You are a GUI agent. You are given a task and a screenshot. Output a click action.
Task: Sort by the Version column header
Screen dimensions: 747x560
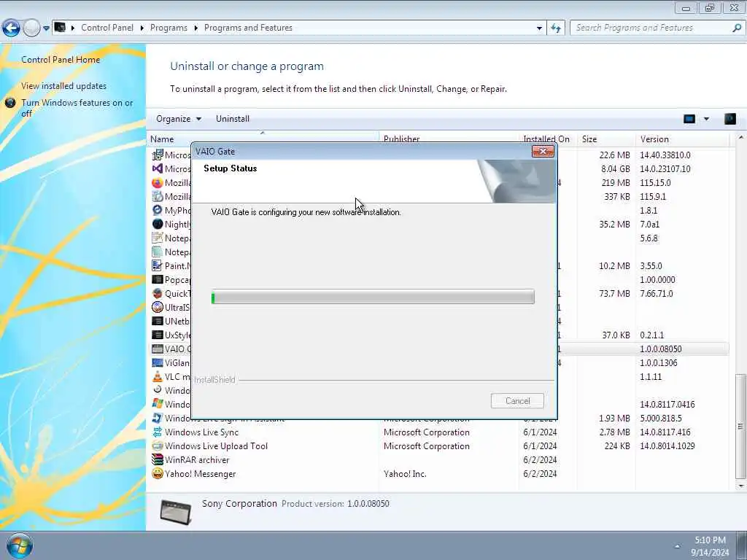(682, 139)
